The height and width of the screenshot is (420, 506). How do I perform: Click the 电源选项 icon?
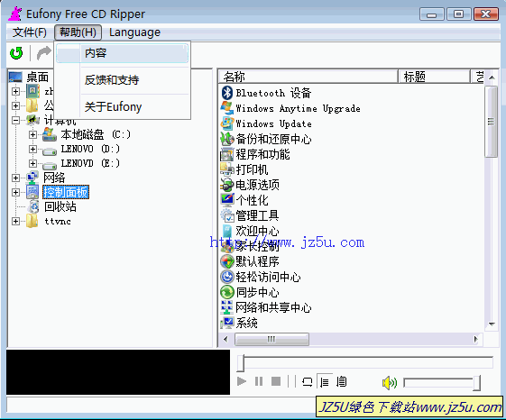coord(227,185)
